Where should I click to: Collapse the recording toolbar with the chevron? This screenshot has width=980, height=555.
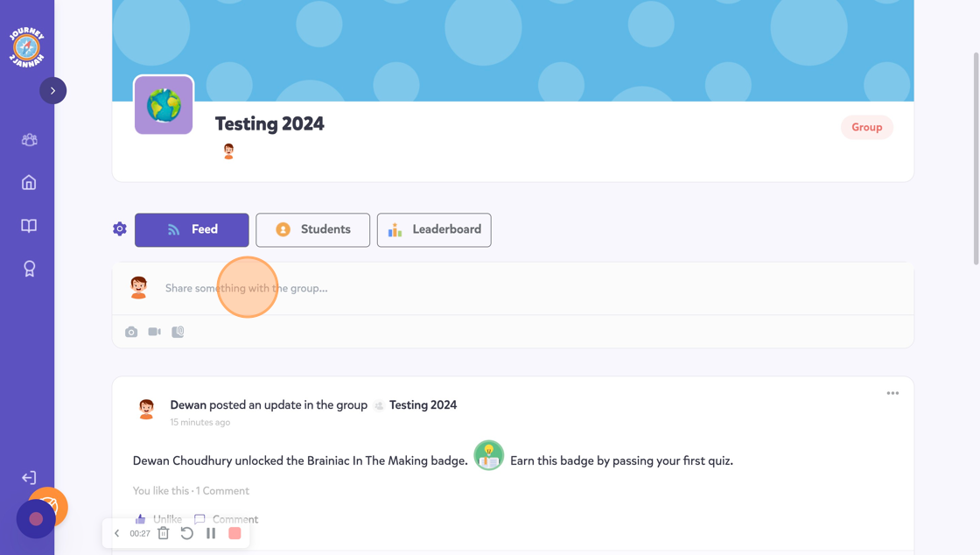116,533
